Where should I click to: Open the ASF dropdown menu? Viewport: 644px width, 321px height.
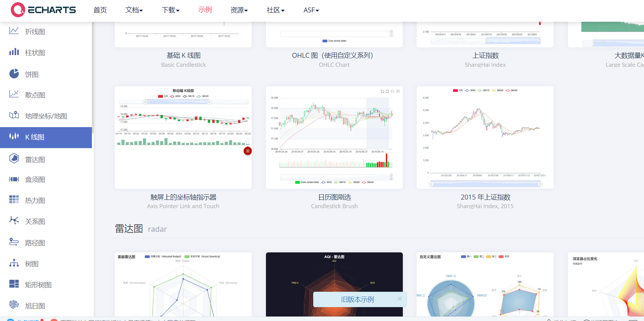point(311,10)
